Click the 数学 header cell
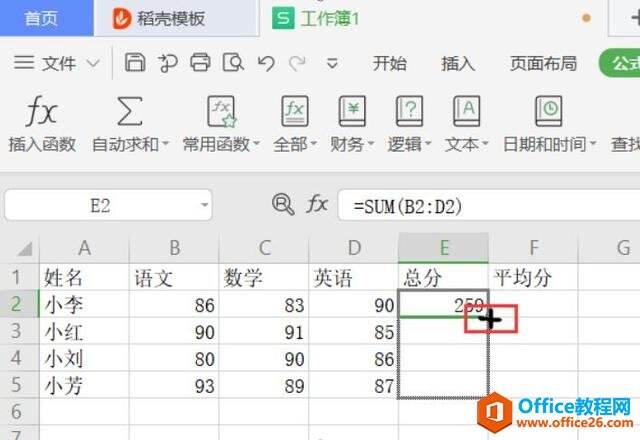 [x=264, y=277]
